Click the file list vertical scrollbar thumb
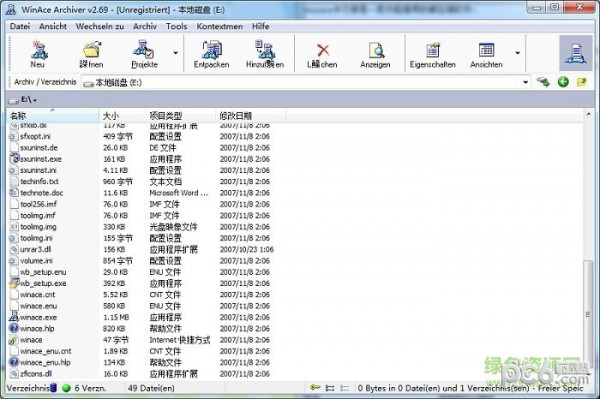The width and height of the screenshot is (600, 399). pos(588,314)
